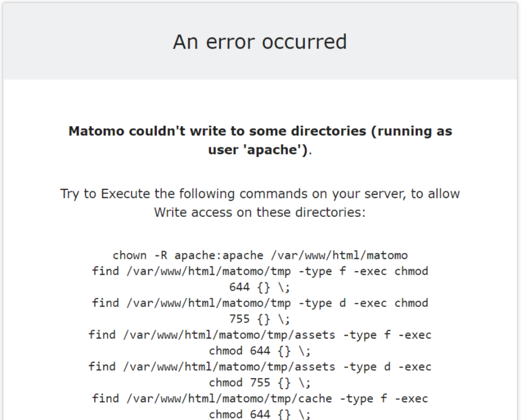Click the standalone '755 {} \;' line
The width and height of the screenshot is (521, 420).
pyautogui.click(x=260, y=319)
